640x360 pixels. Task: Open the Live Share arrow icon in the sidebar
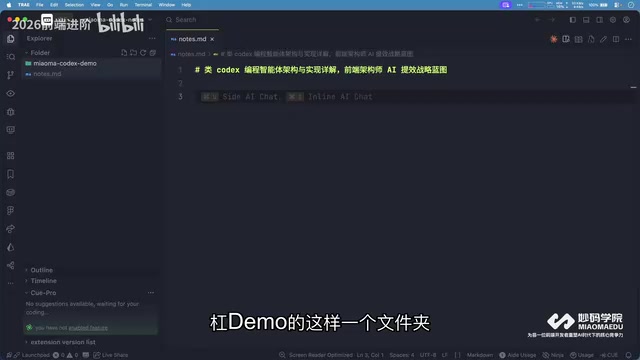[11, 229]
